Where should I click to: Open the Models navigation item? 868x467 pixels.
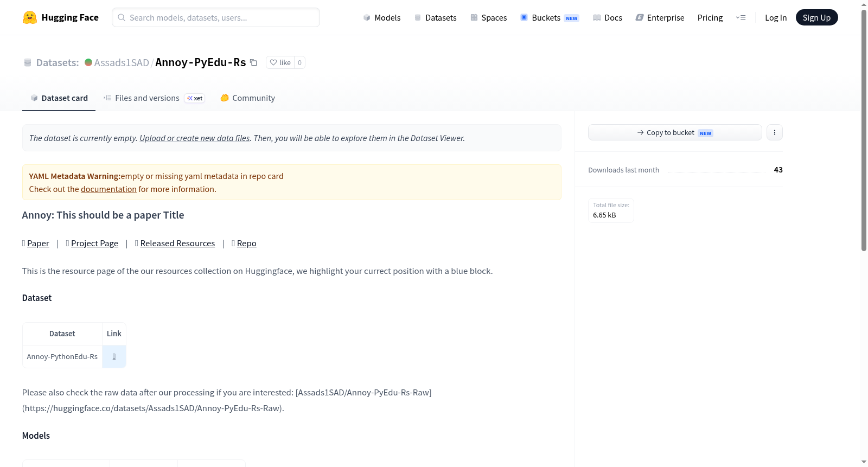(382, 17)
